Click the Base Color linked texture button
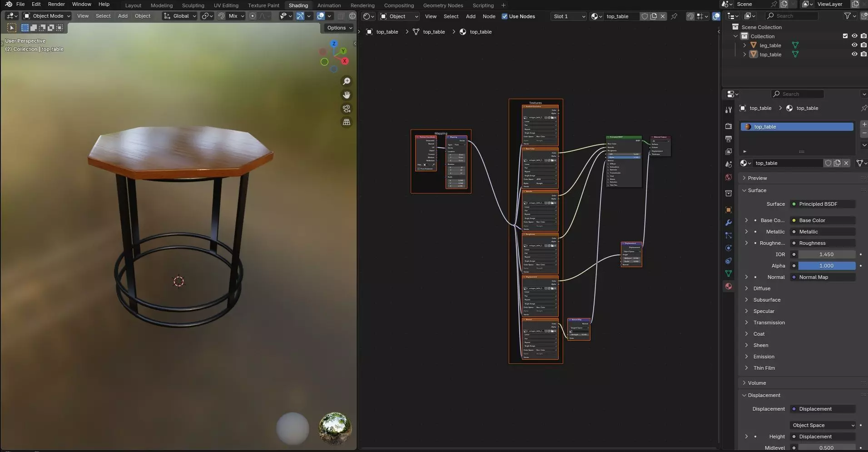This screenshot has height=452, width=868. coord(823,220)
